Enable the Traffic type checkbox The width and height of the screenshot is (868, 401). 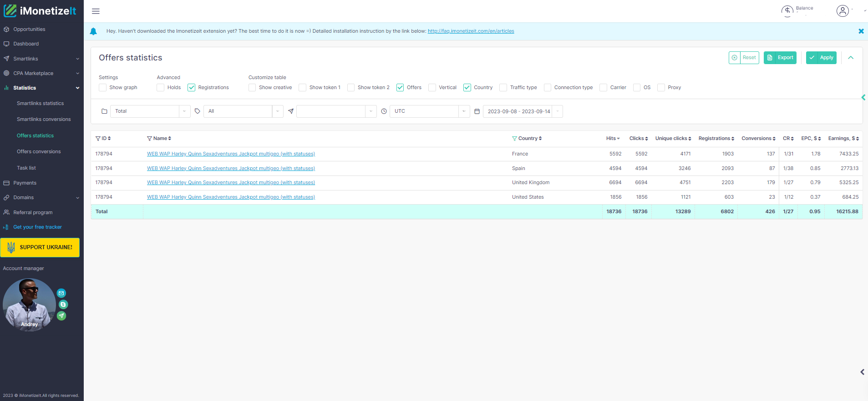(x=503, y=88)
